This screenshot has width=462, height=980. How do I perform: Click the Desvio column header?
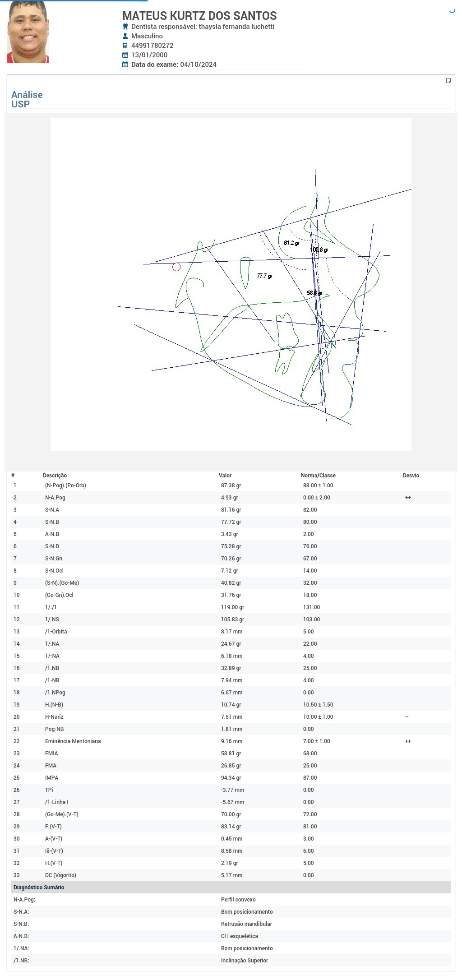click(x=411, y=476)
